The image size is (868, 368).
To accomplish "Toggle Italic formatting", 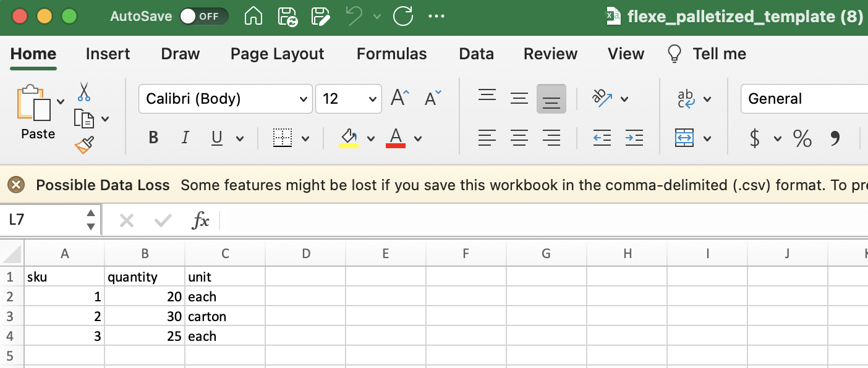I will tap(185, 138).
